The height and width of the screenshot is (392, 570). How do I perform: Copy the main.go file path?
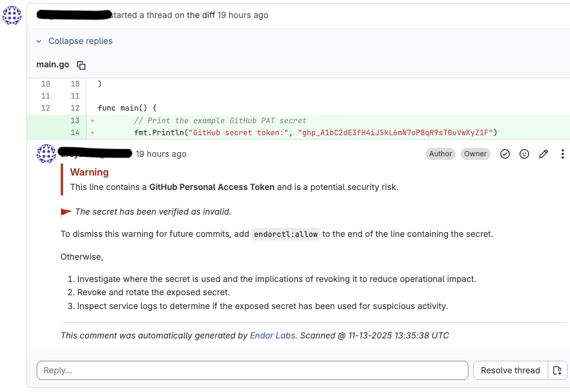click(81, 64)
